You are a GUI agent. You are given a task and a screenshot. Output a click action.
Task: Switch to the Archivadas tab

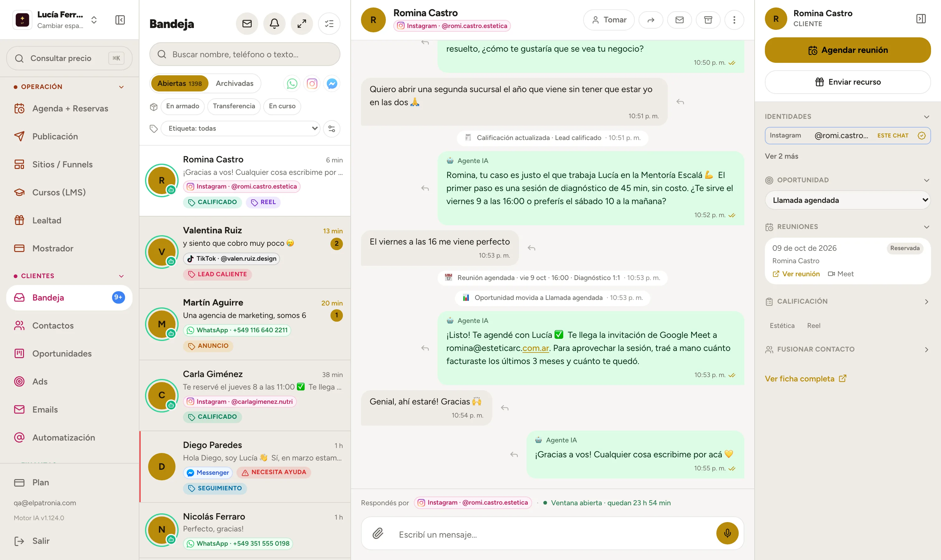[x=234, y=83]
